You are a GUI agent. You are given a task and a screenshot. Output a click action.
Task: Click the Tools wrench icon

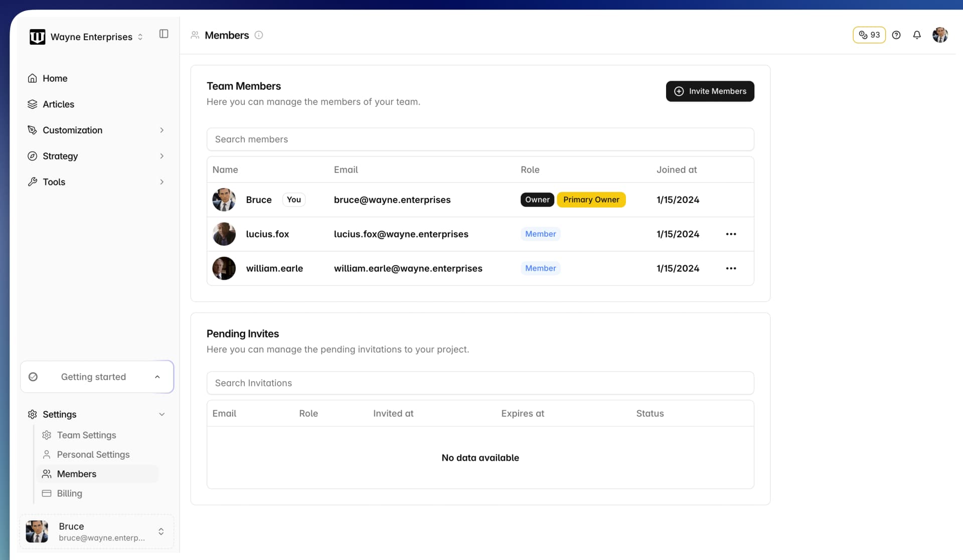32,181
